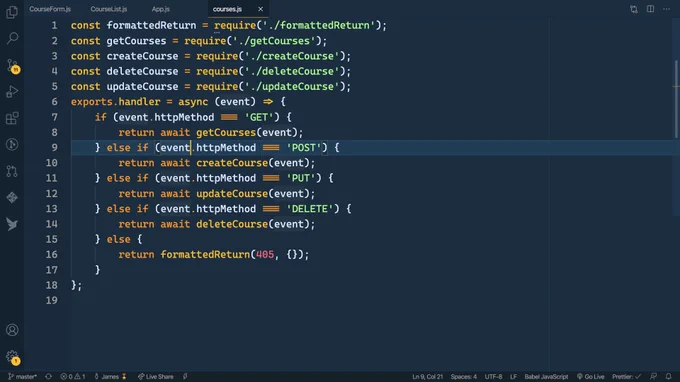Click the vertical editor scrollbar
Screen dimensions: 680x382
pyautogui.click(x=676, y=100)
